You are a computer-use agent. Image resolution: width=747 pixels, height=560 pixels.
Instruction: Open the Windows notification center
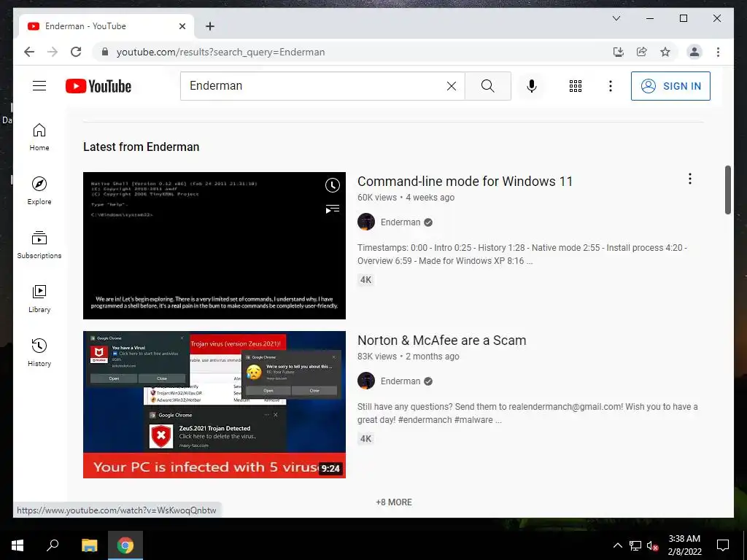point(723,545)
